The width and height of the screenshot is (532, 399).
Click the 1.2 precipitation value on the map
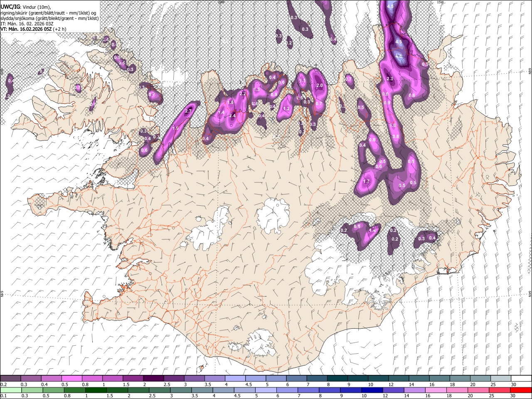tap(286, 109)
